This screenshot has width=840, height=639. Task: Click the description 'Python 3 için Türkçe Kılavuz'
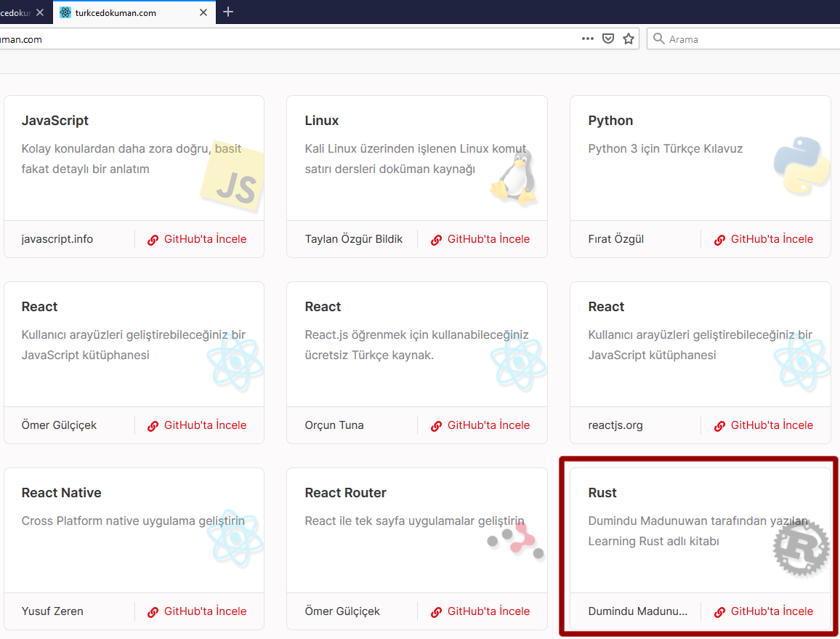click(666, 148)
